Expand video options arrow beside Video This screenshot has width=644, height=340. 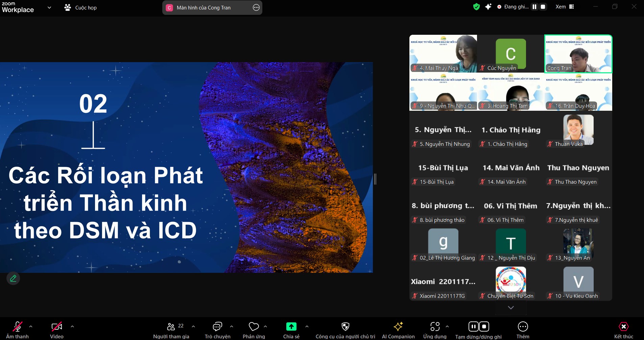pyautogui.click(x=72, y=326)
